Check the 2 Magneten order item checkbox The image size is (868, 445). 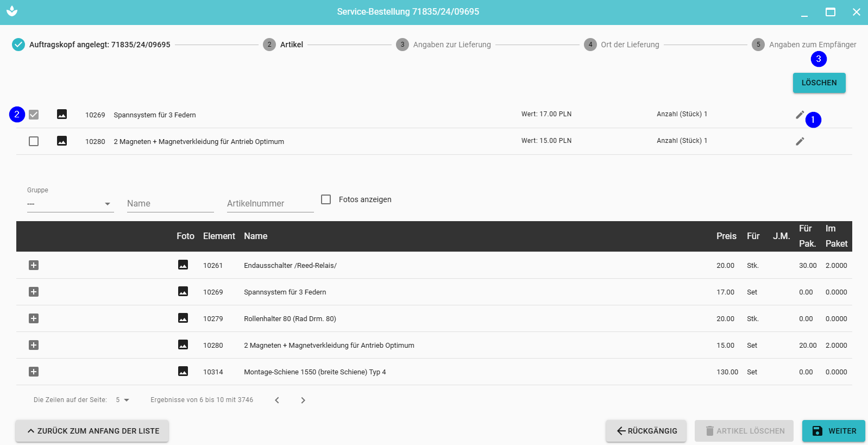(x=34, y=141)
